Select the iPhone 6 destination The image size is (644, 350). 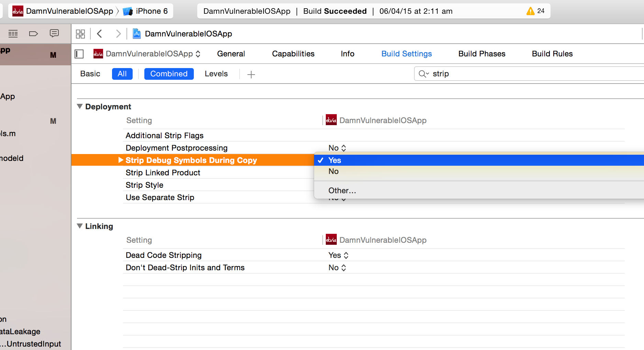146,11
